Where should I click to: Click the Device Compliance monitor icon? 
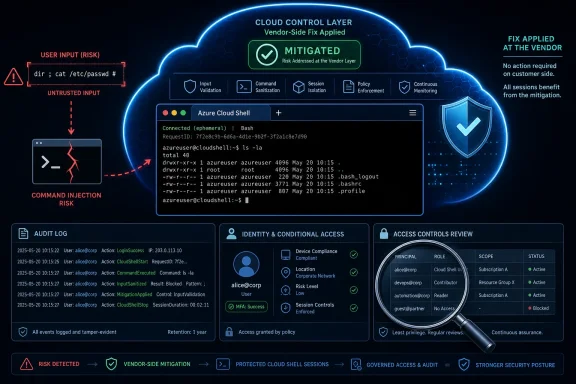coord(285,255)
